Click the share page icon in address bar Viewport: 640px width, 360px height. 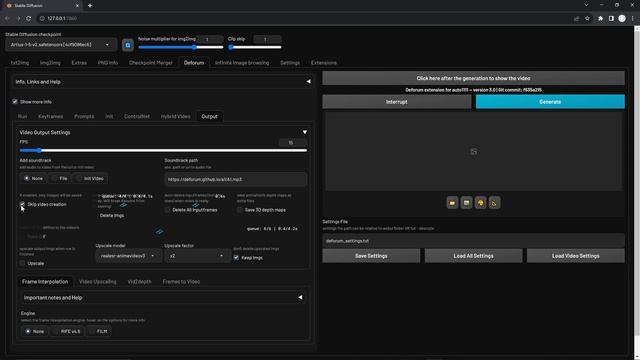coord(576,18)
